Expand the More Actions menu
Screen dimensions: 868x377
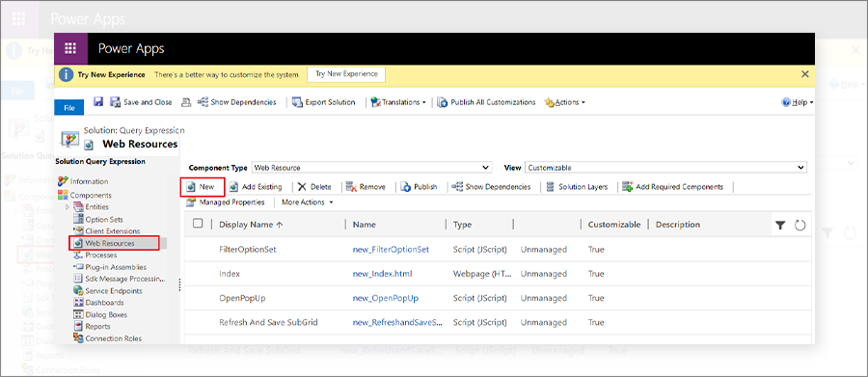pyautogui.click(x=308, y=202)
